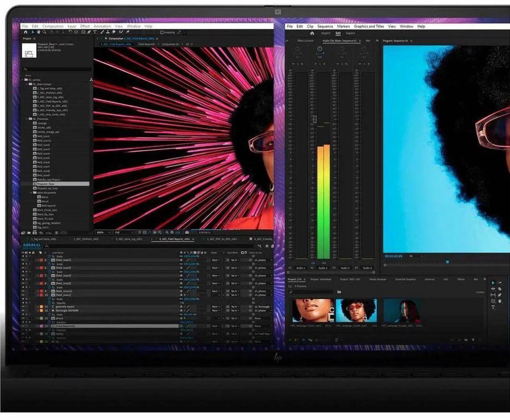Select the Roto Brush tool in After Effects
510x420 pixels.
click(120, 32)
